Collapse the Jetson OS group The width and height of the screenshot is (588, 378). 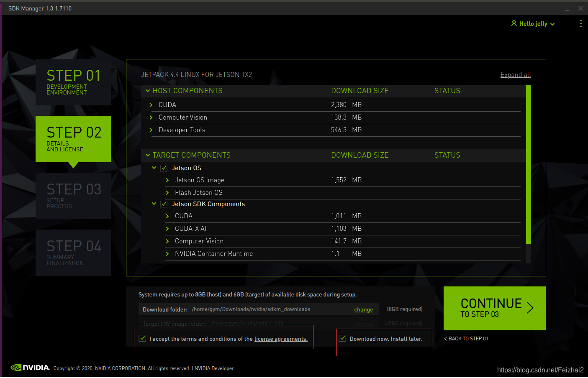[x=154, y=168]
